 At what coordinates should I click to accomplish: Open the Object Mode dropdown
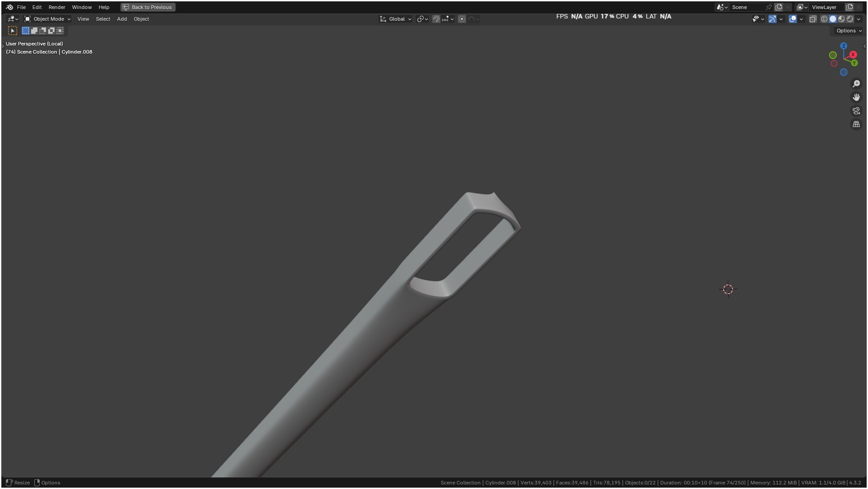click(47, 19)
